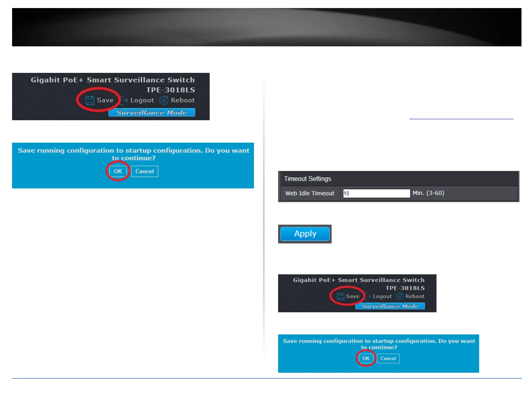Viewport: 532px width, 411px height.
Task: Click Cancel in the lower right save dialog
Action: click(x=388, y=358)
